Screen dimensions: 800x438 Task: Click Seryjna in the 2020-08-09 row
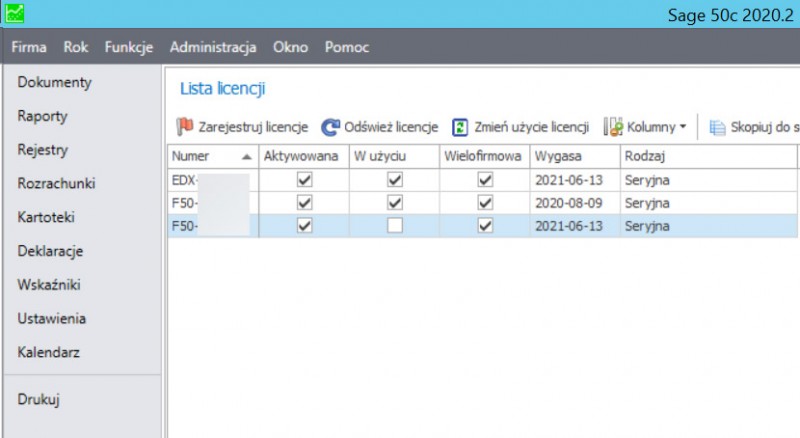(x=647, y=203)
